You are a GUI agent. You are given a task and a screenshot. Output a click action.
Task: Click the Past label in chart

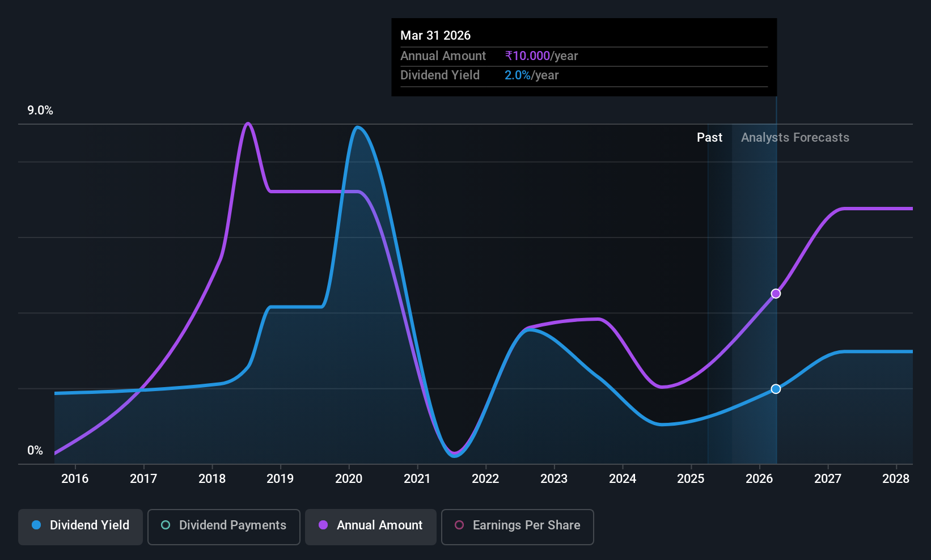point(709,137)
